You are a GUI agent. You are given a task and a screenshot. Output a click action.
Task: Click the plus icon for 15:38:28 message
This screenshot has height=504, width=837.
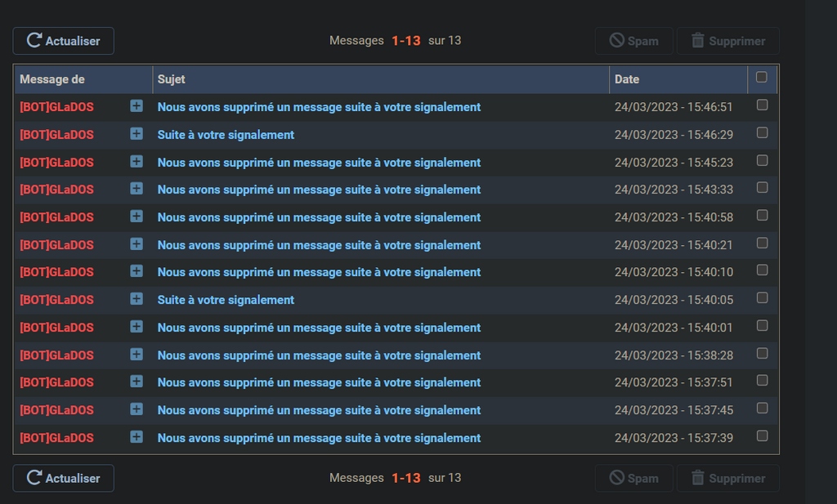pos(137,355)
